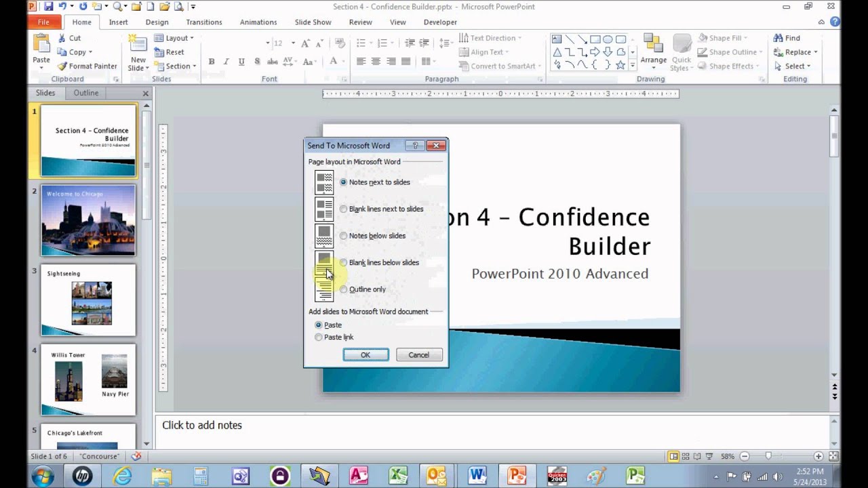This screenshot has height=488, width=868.
Task: Select the Text Box shape icon
Action: [x=557, y=39]
